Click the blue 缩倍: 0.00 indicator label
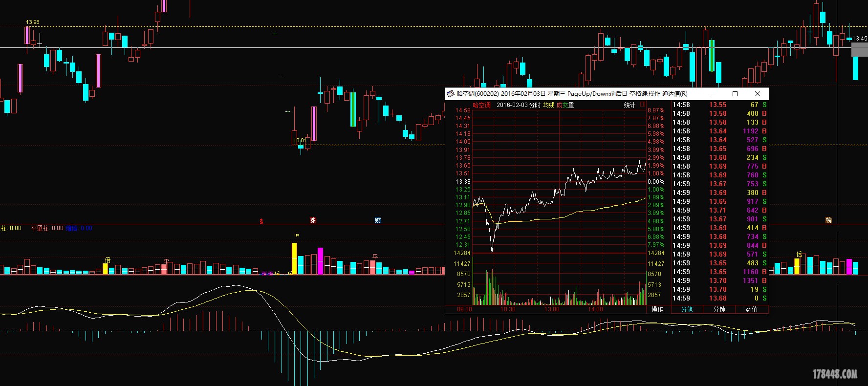Screen dimensions: 868x386 [79, 228]
